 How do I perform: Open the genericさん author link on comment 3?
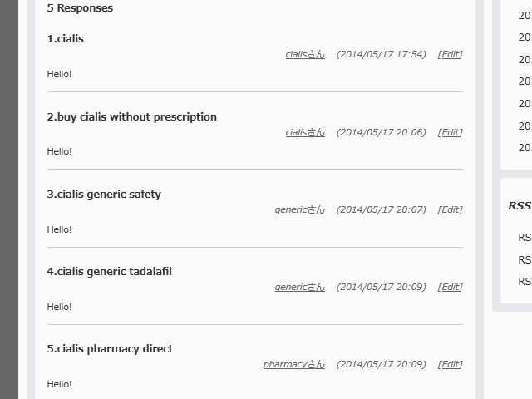[300, 209]
